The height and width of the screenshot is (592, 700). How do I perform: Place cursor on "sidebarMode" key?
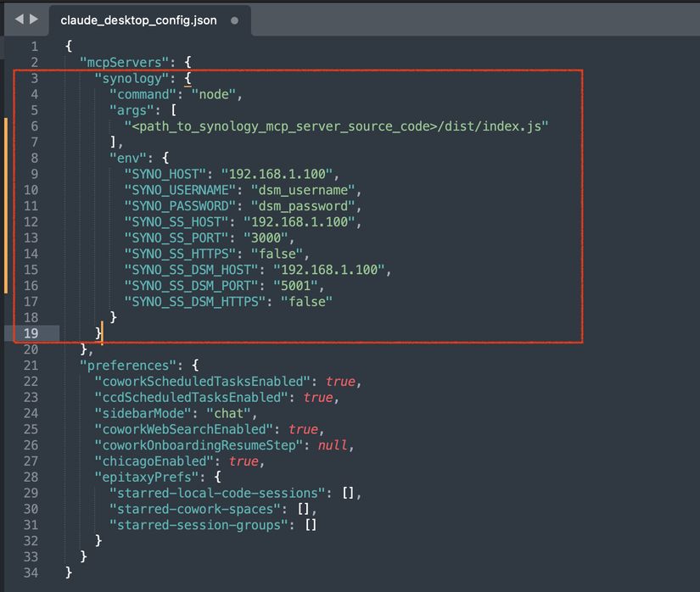point(143,413)
